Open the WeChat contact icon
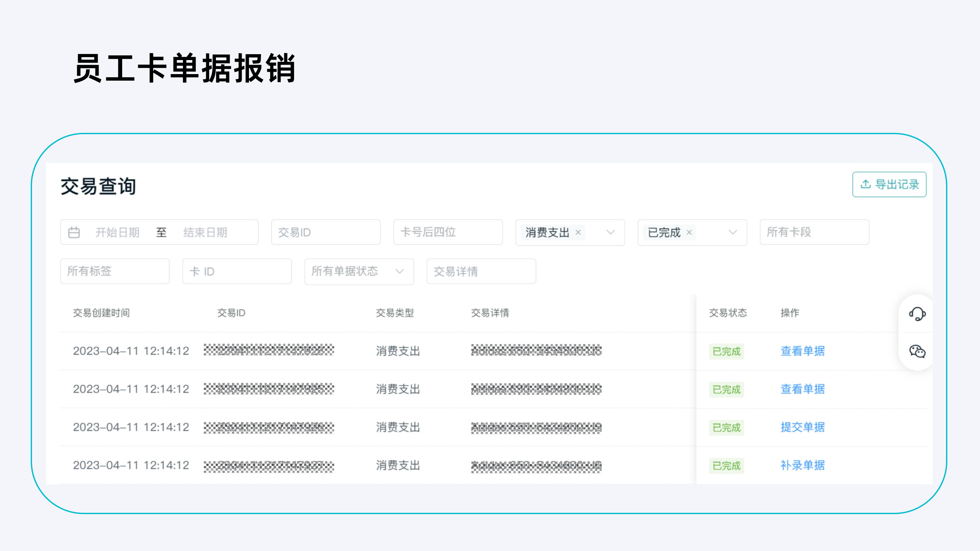This screenshot has height=551, width=980. point(917,351)
